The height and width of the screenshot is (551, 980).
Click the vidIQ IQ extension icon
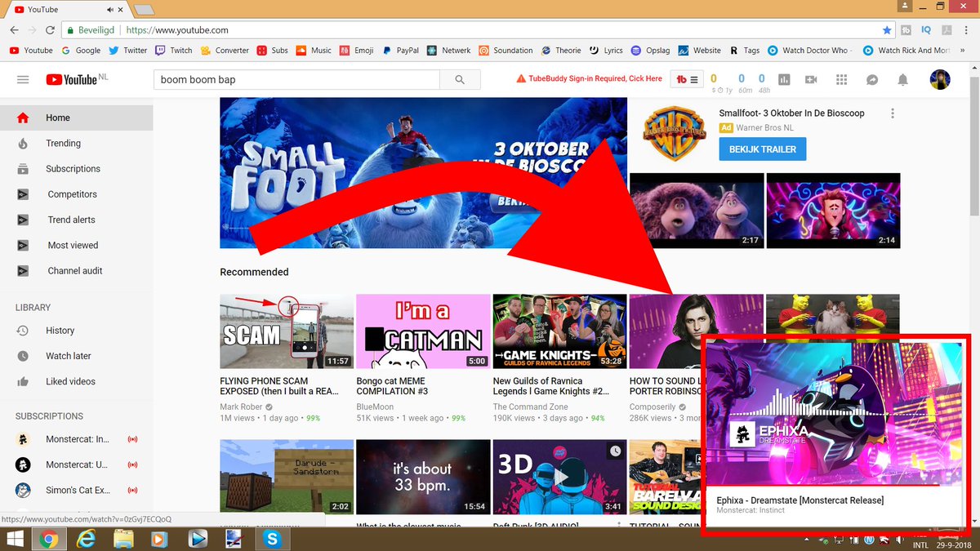coord(926,30)
